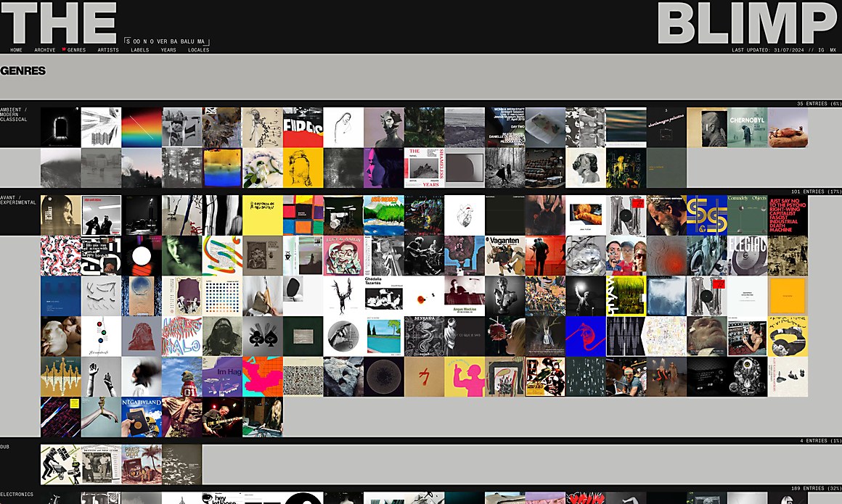Open the YEARS page

[168, 50]
